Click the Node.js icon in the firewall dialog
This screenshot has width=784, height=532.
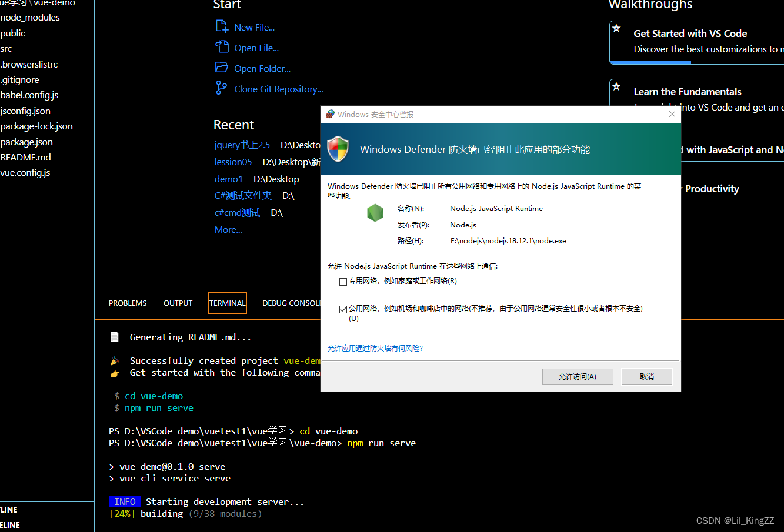coord(375,213)
